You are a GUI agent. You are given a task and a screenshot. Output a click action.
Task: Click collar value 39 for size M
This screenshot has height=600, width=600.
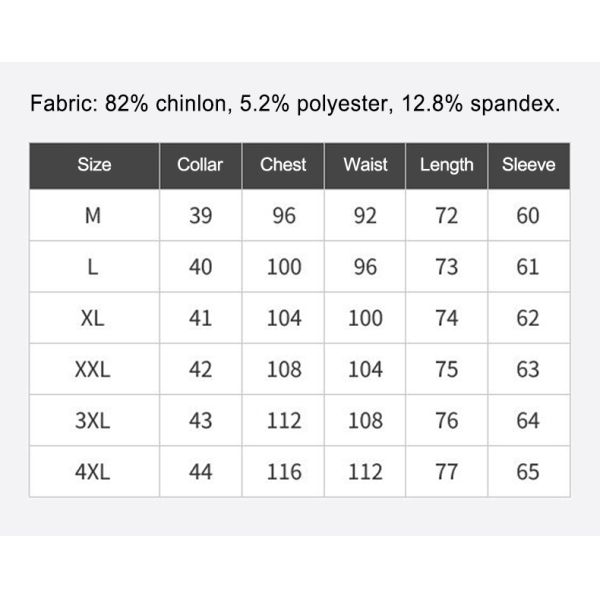[x=200, y=216]
